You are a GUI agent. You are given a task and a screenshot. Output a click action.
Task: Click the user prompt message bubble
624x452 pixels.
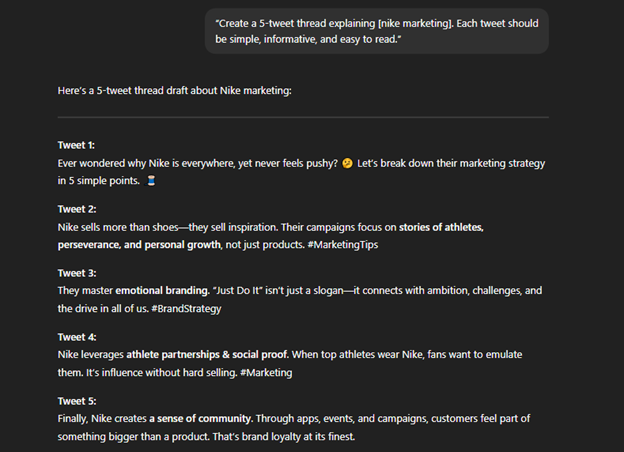pos(377,30)
